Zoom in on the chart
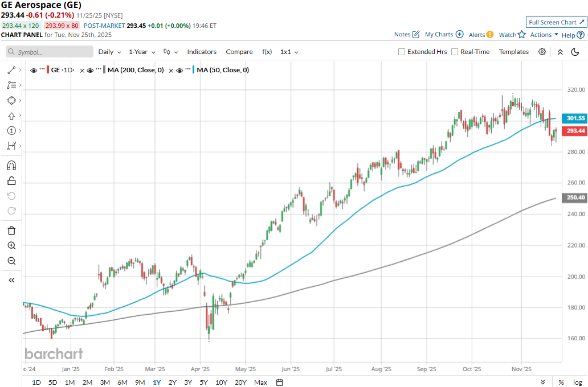 pos(11,246)
